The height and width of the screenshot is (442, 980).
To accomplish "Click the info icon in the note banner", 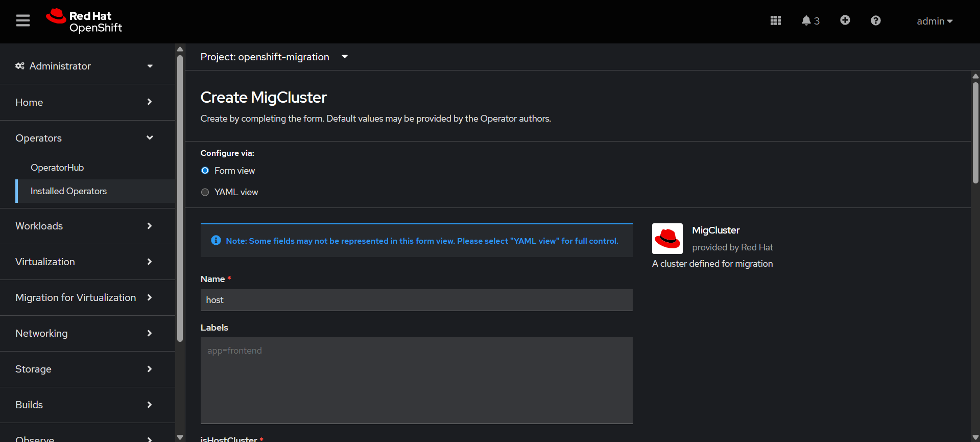I will coord(216,240).
